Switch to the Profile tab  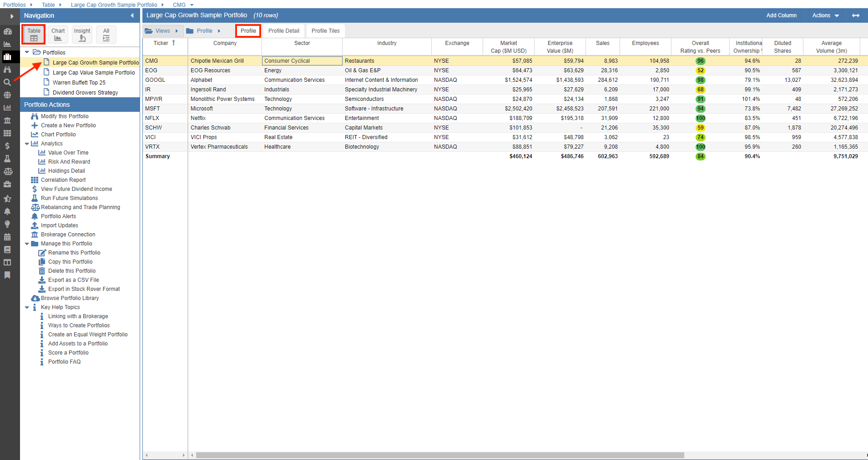click(x=248, y=31)
